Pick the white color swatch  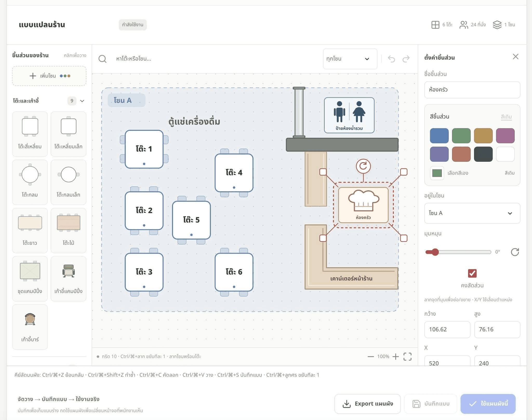505,154
